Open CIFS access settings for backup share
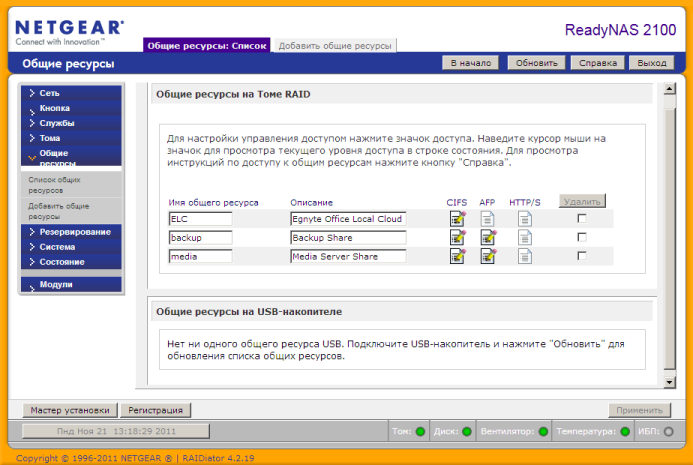 (x=457, y=237)
